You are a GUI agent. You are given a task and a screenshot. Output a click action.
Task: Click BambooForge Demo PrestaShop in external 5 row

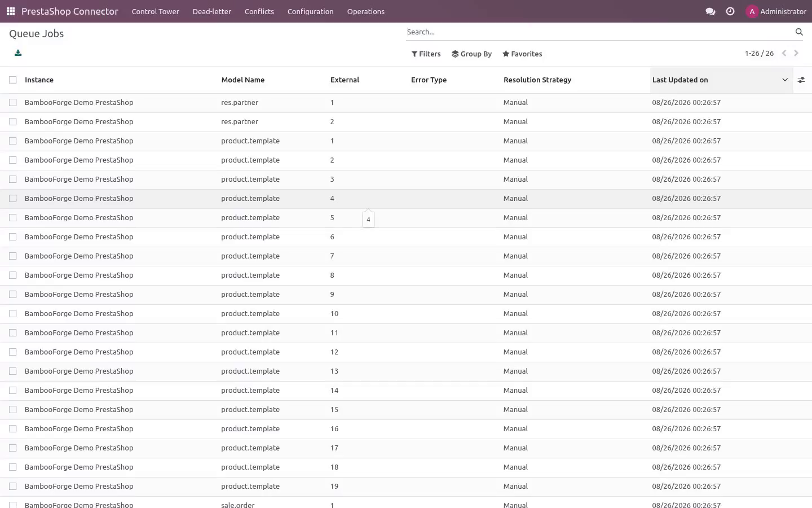point(79,218)
